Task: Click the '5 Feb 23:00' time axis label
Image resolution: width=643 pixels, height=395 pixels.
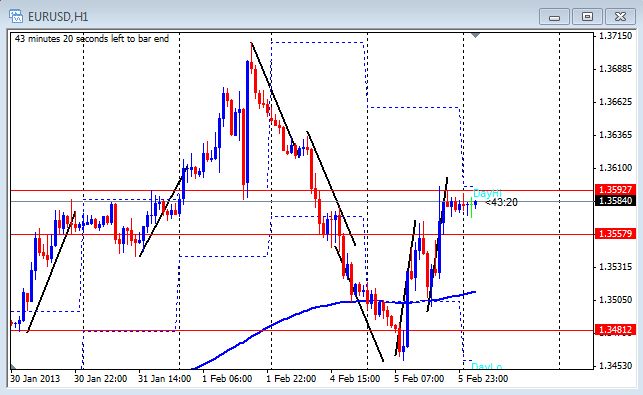Action: coord(483,379)
